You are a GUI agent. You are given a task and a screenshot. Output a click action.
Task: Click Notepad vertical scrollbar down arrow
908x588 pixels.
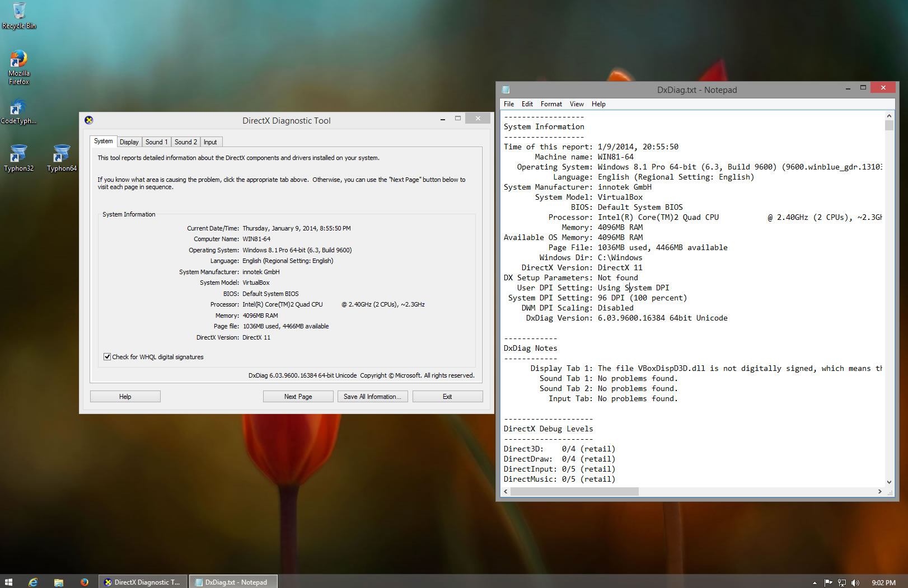point(889,482)
